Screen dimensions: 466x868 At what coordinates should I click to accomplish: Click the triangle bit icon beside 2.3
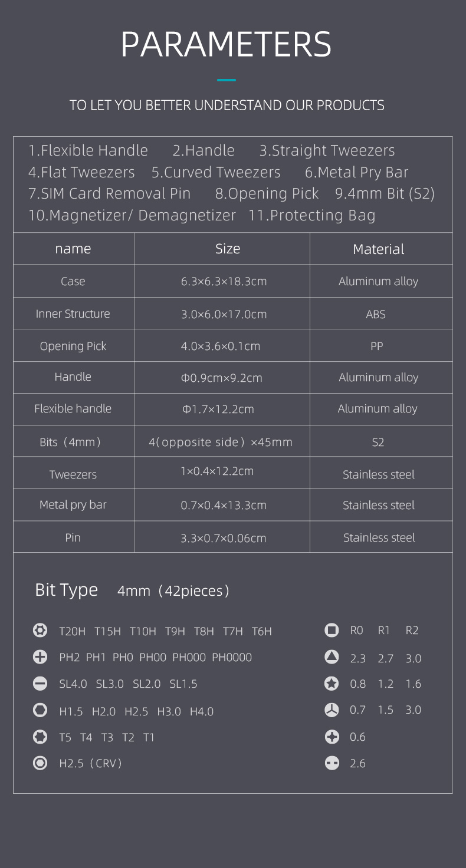tap(332, 657)
